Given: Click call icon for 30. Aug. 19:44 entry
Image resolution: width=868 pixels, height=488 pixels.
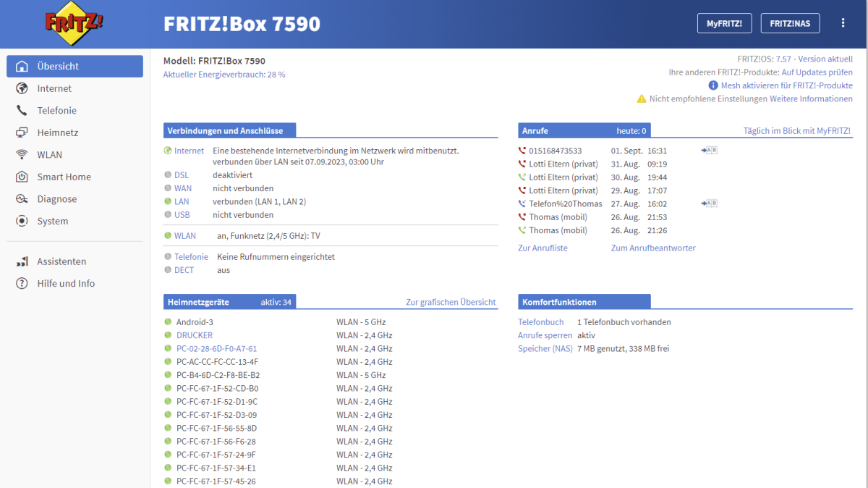Looking at the screenshot, I should 522,177.
